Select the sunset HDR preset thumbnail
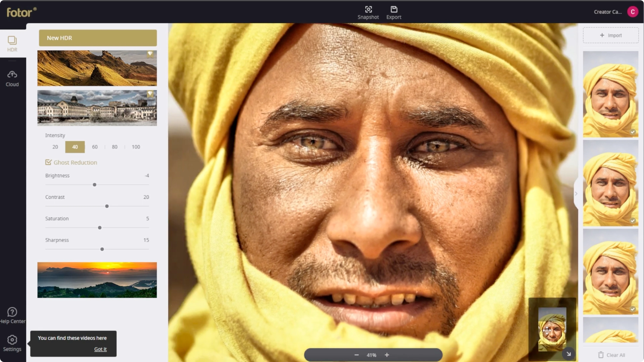Viewport: 644px width, 362px height. click(97, 280)
